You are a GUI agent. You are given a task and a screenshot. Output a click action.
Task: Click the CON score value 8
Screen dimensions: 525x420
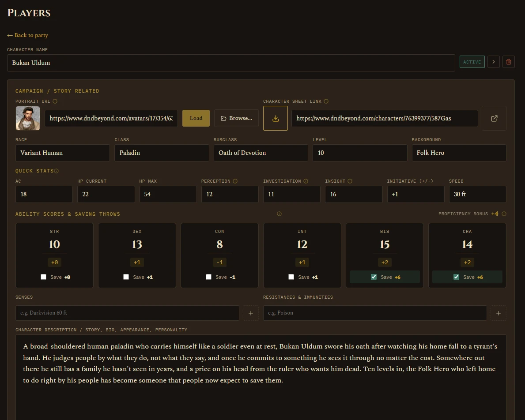point(219,244)
